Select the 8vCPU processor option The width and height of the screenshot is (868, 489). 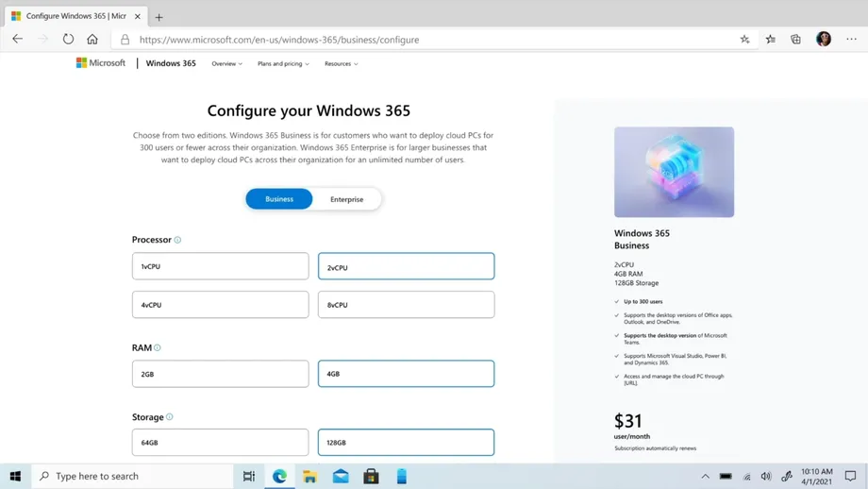407,305
